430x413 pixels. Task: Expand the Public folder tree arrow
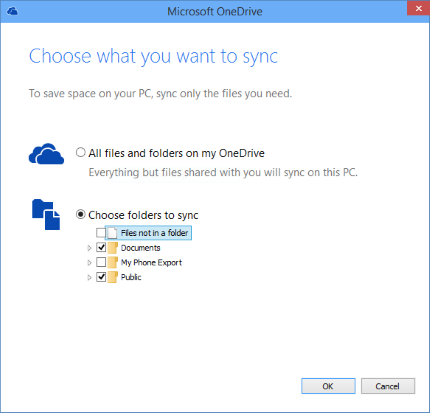point(89,277)
